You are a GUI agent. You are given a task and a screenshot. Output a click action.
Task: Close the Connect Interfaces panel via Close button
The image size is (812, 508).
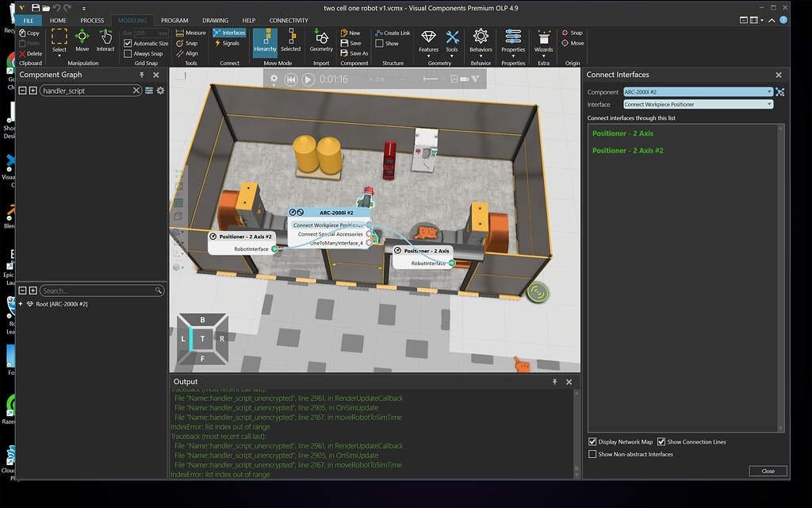coord(767,471)
